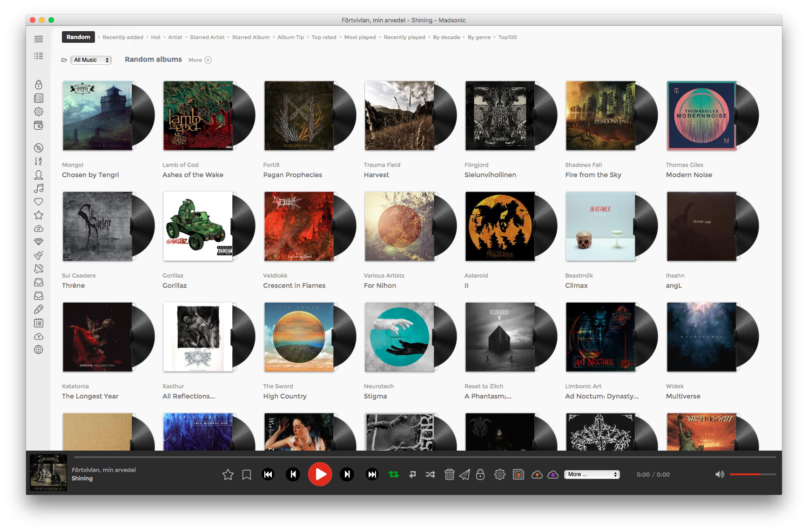Click the Gorillaz album cover thumbnail
Screen dimensions: 808x532
(198, 226)
